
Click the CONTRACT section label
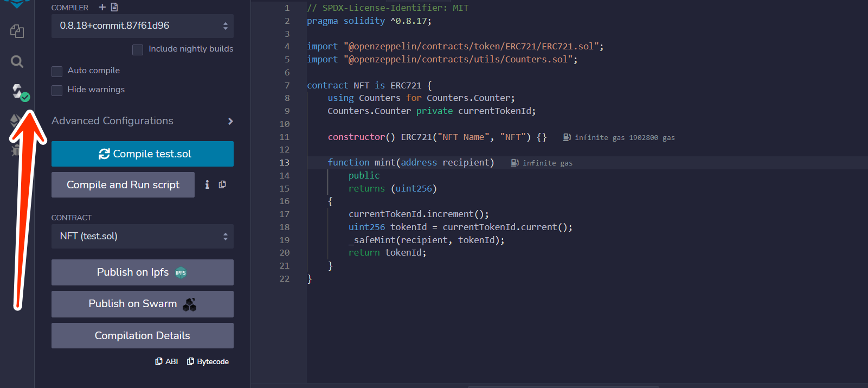pos(72,218)
